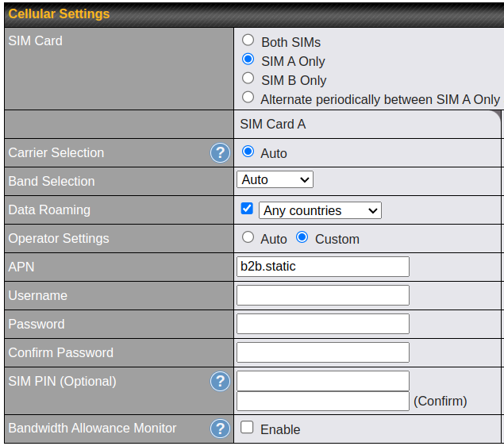Viewport: 504px width, 446px height.
Task: Click help icon beside SIM PIN (Optional)
Action: point(220,382)
